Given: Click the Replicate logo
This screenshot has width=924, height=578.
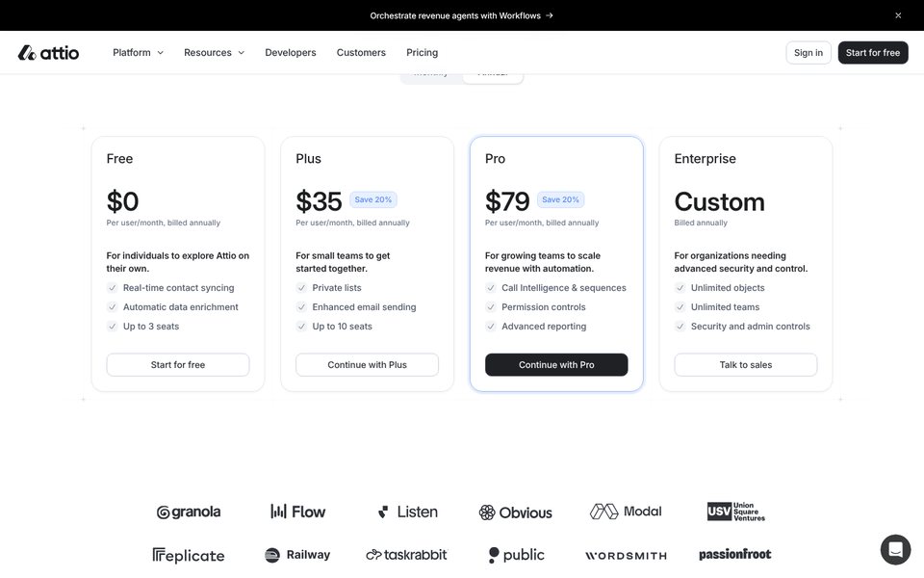Looking at the screenshot, I should pos(189,556).
